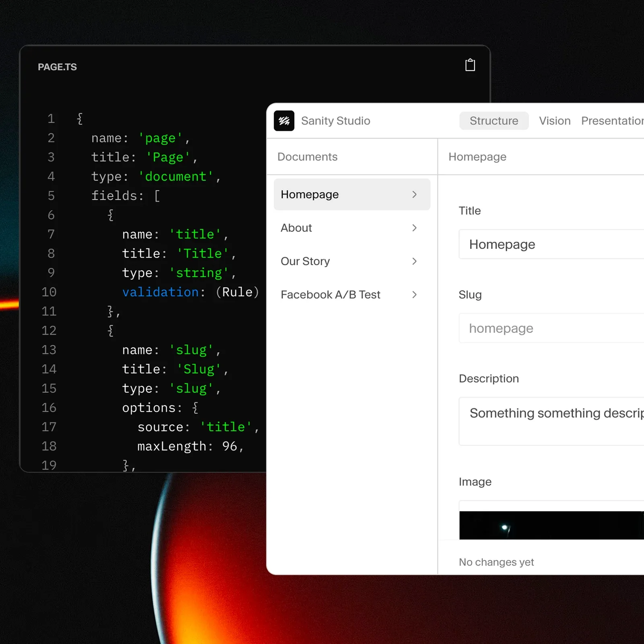
Task: Switch to the Structure tab
Action: pyautogui.click(x=494, y=121)
